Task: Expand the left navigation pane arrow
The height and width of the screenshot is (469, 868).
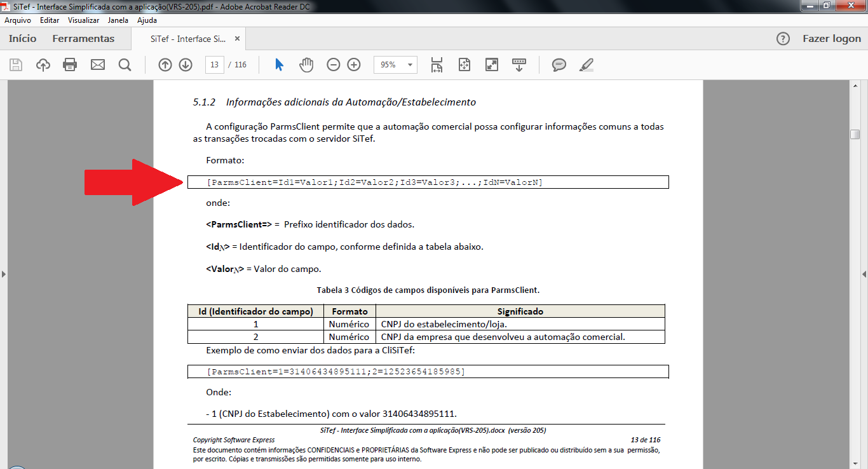Action: pyautogui.click(x=4, y=274)
